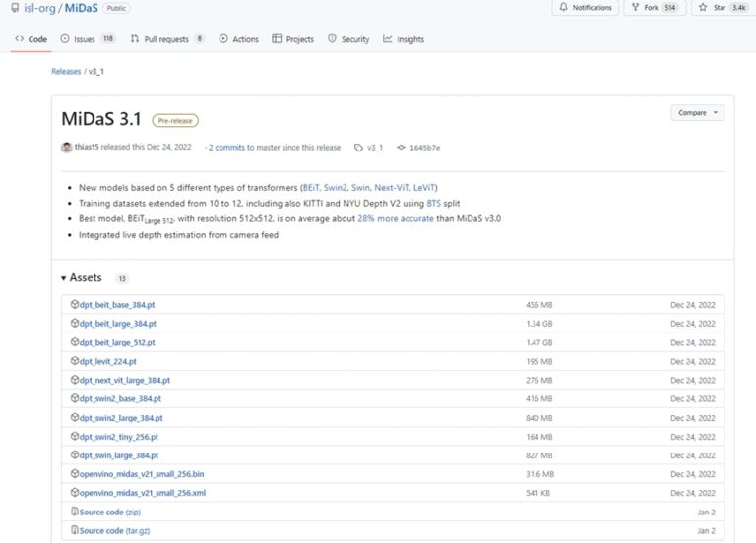Collapse the Assets section
Screen dimensions: 756x543
tap(65, 278)
